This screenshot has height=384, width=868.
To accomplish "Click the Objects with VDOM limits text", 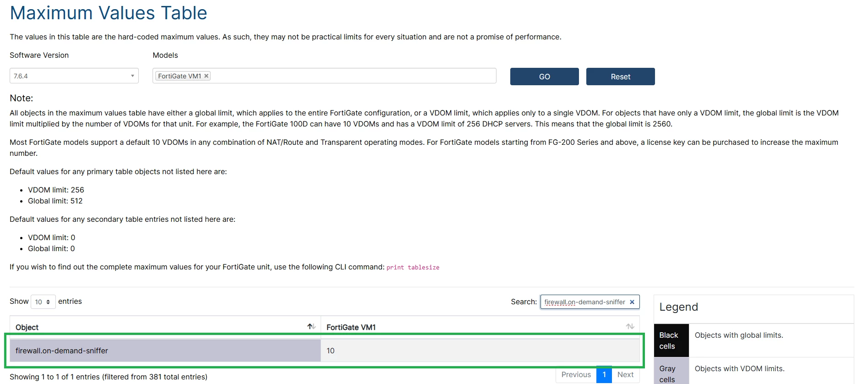I will click(740, 369).
